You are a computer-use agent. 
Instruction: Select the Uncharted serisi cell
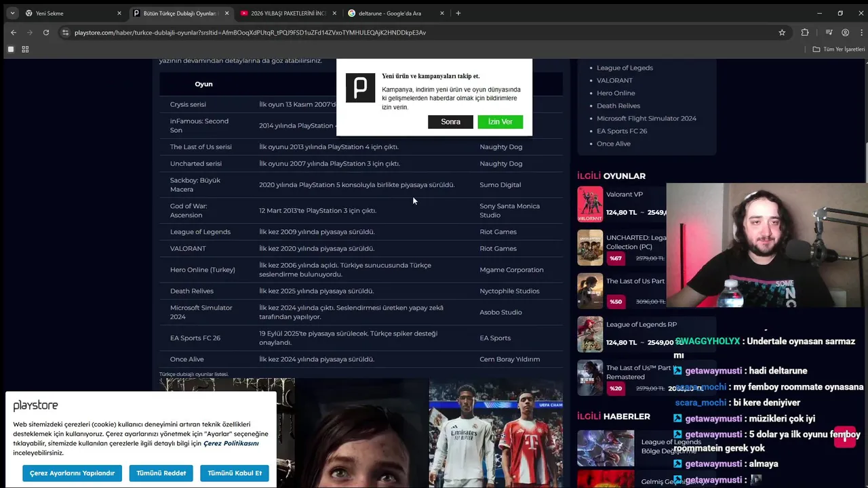[195, 163]
